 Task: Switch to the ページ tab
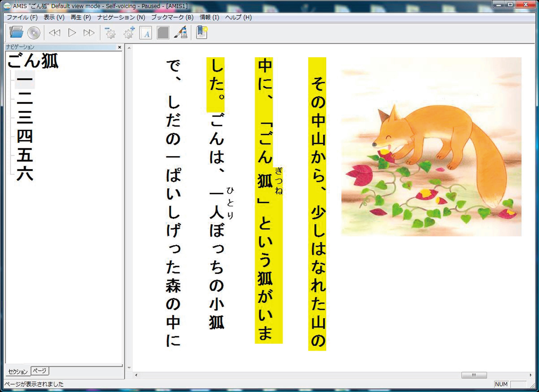point(40,371)
